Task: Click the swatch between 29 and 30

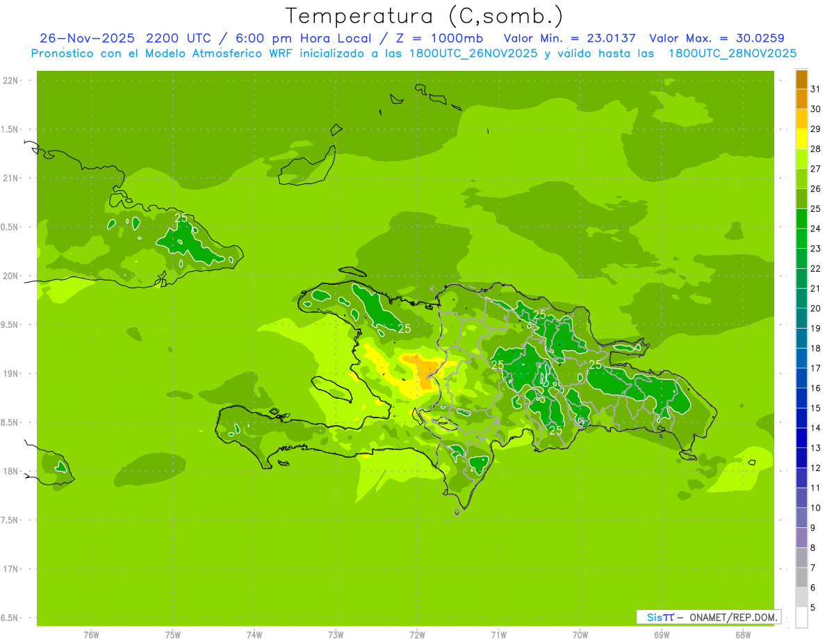Action: (x=801, y=119)
